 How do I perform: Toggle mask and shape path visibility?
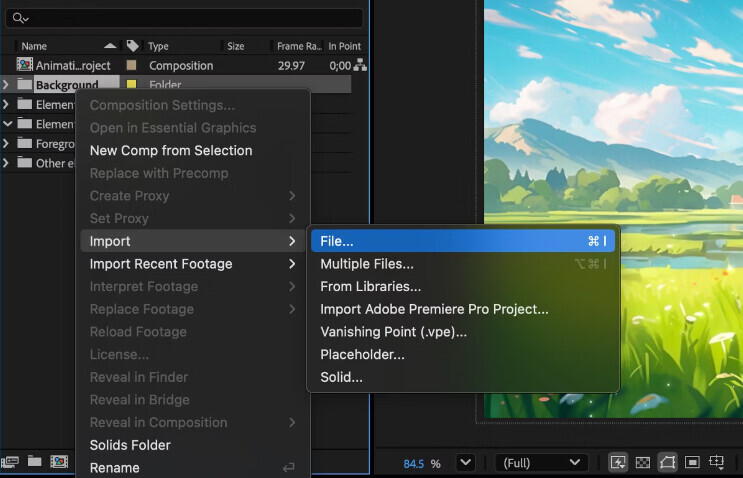667,462
